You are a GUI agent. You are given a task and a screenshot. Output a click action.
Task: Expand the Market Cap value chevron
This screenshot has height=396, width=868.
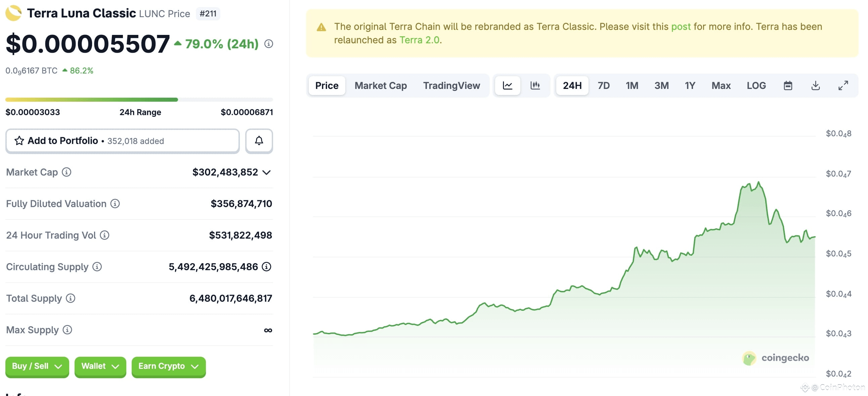click(266, 172)
